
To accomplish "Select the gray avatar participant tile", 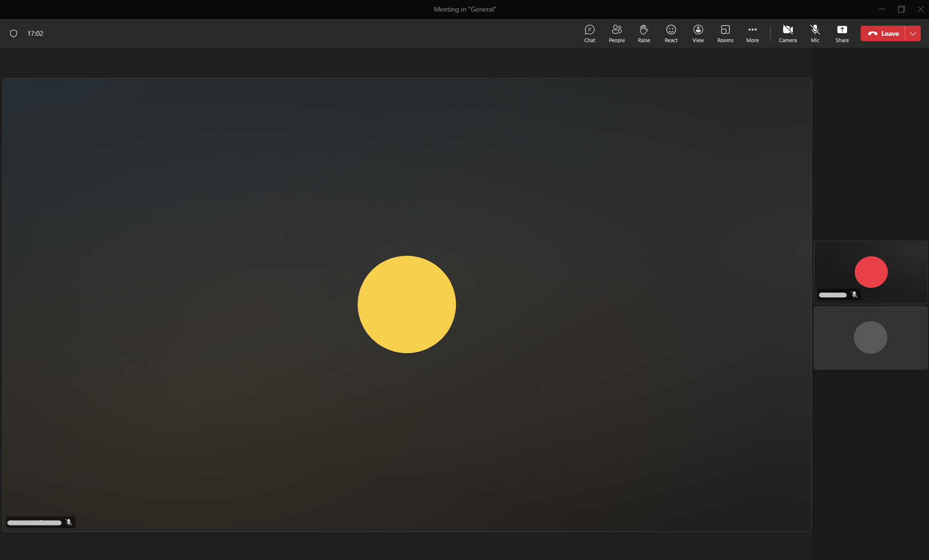I will [871, 338].
